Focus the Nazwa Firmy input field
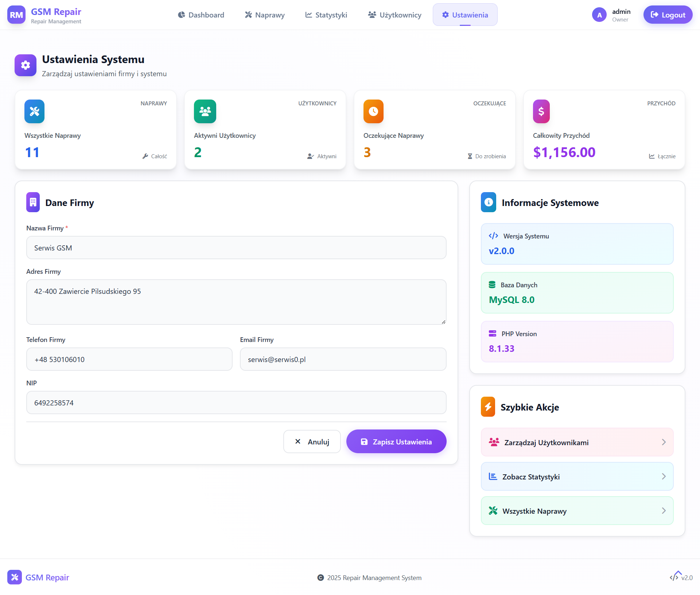700x595 pixels. pos(236,248)
